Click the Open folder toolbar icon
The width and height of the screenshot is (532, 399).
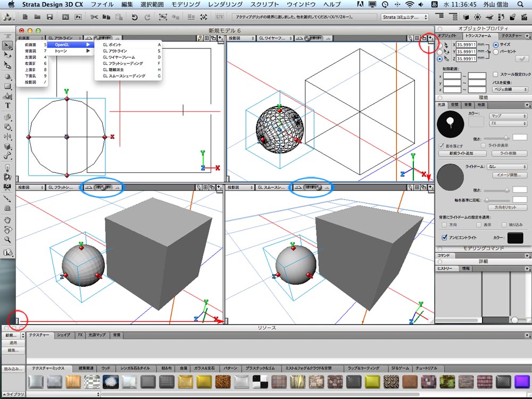point(37,16)
